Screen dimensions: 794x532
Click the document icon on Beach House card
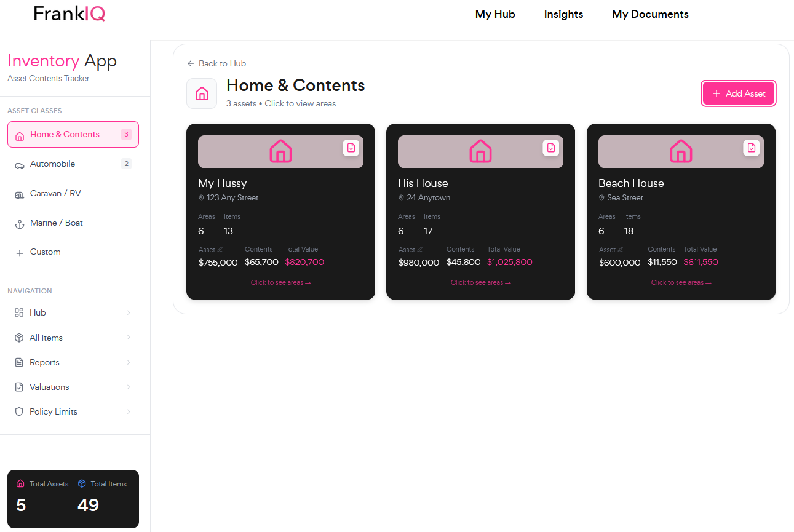(x=751, y=148)
